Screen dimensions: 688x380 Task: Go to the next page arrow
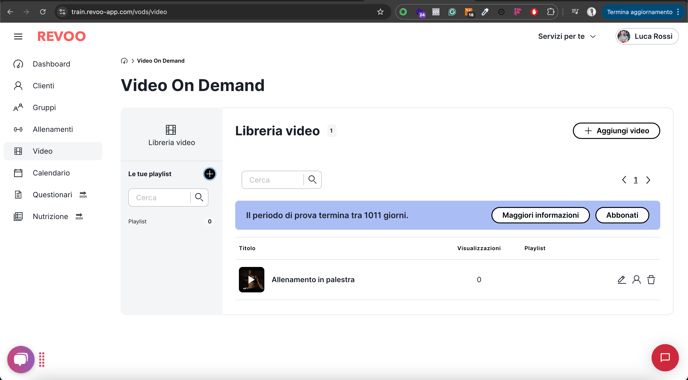coord(648,180)
